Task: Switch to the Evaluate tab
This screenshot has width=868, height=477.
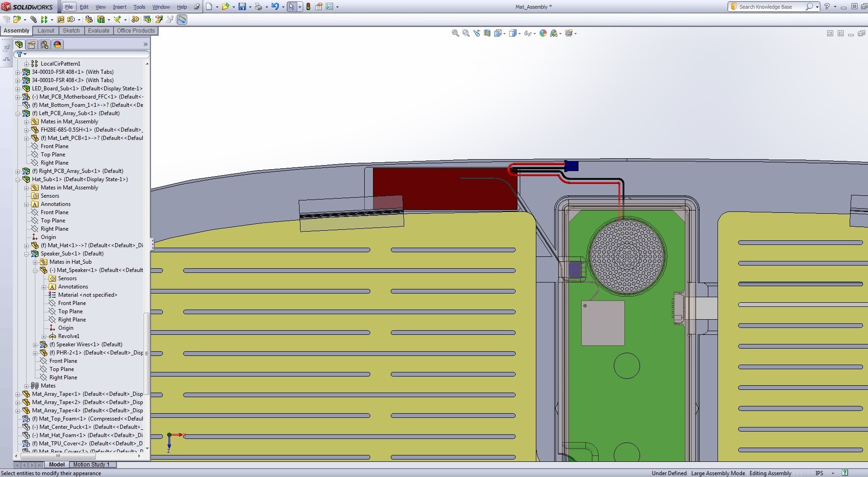Action: (99, 31)
